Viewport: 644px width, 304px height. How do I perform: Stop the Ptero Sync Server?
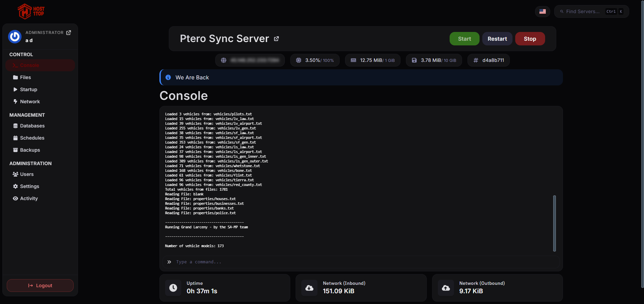530,39
